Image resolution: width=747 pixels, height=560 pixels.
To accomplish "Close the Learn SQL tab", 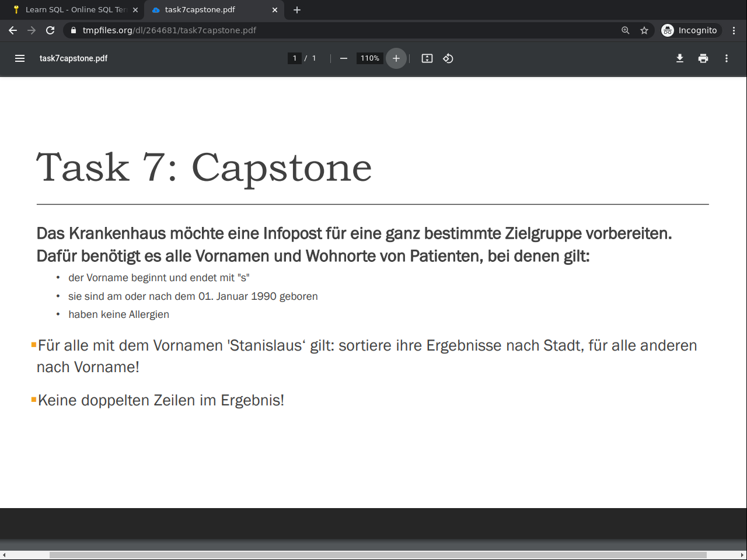I will click(x=135, y=10).
